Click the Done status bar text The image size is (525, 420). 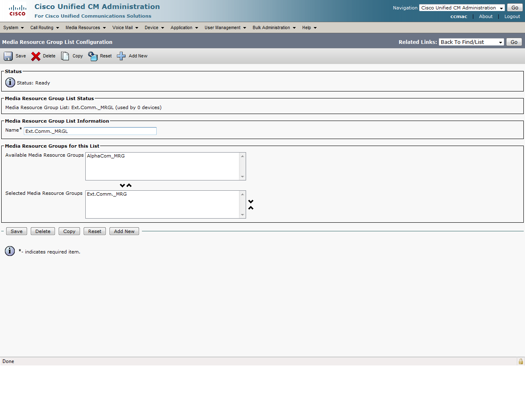[8, 361]
